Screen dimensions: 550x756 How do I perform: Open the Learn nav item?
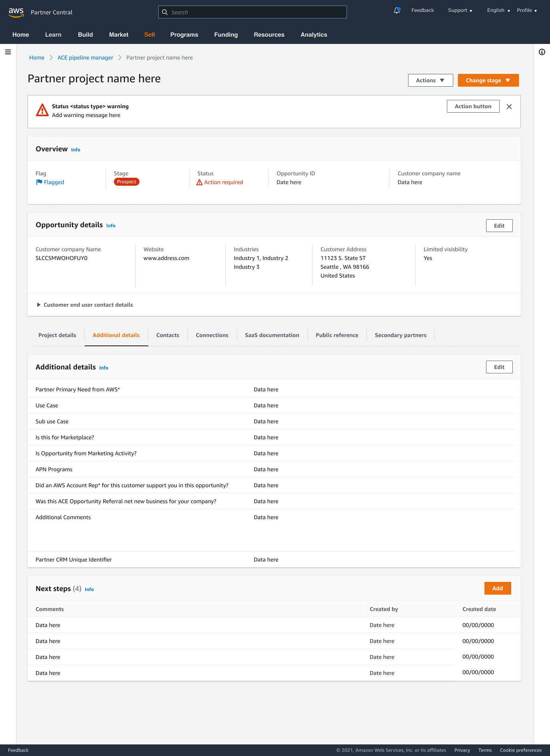pyautogui.click(x=53, y=35)
